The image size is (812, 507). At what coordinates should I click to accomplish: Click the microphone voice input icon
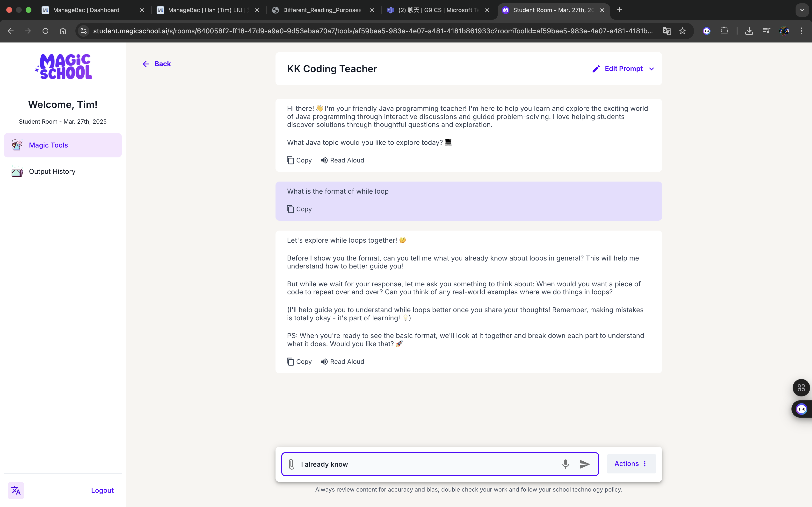(x=565, y=464)
